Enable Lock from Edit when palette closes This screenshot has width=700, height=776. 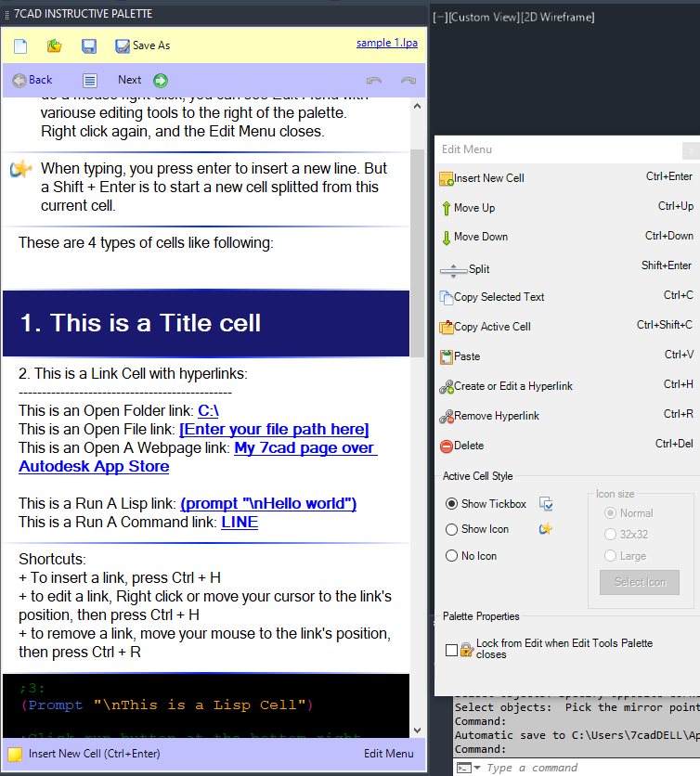point(452,650)
